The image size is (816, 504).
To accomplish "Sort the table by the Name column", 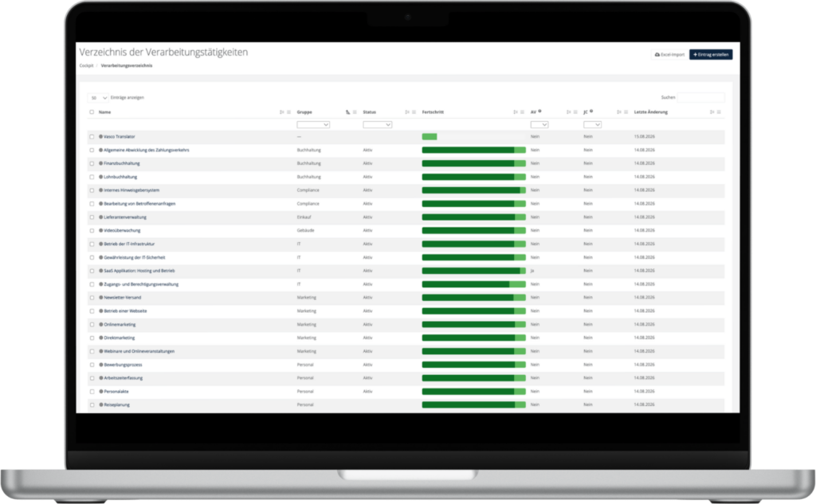I will pyautogui.click(x=282, y=112).
